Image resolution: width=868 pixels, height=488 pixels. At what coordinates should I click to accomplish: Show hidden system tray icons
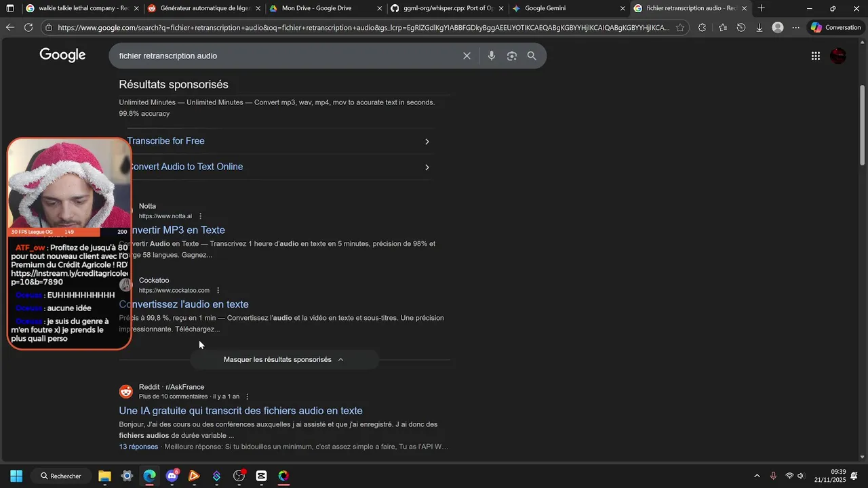757,476
